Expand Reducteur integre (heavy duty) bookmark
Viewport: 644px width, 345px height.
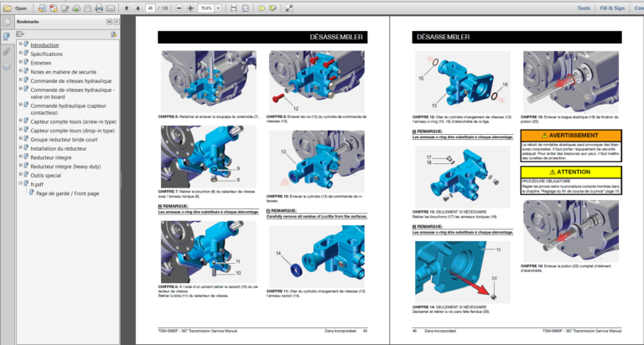(20, 165)
